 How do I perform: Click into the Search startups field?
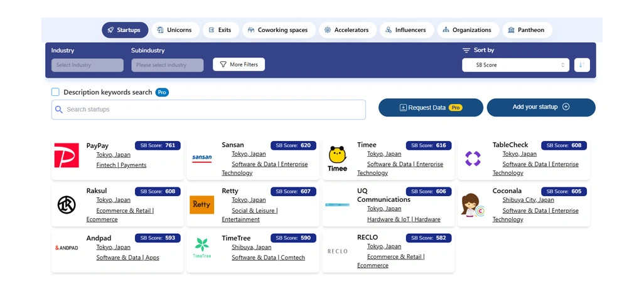coord(208,110)
